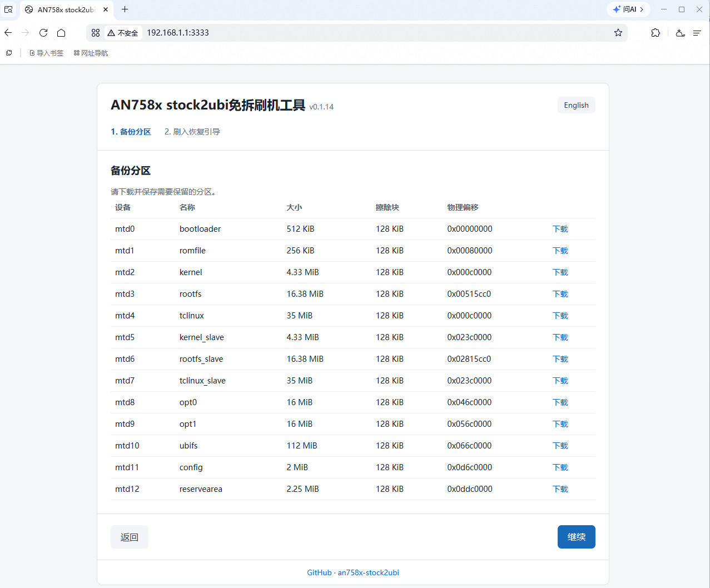Click the blue 继续 continue button

point(577,537)
